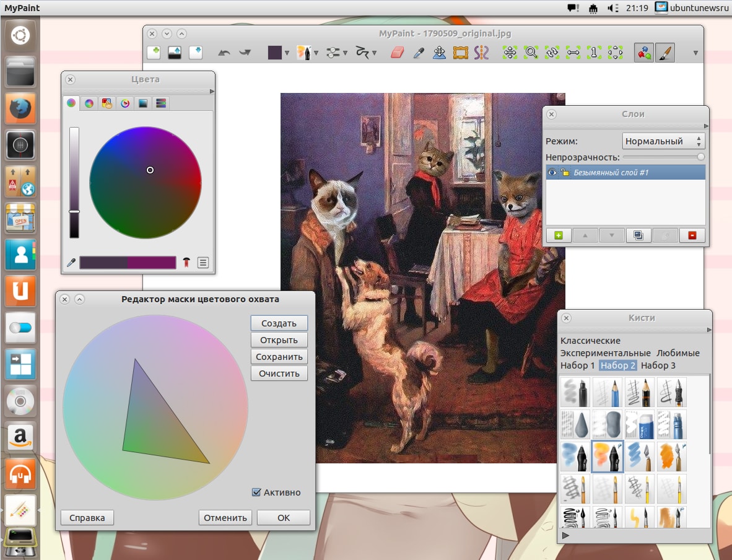The height and width of the screenshot is (560, 732).
Task: Click the duplicate layer button in Слои
Action: 638,235
